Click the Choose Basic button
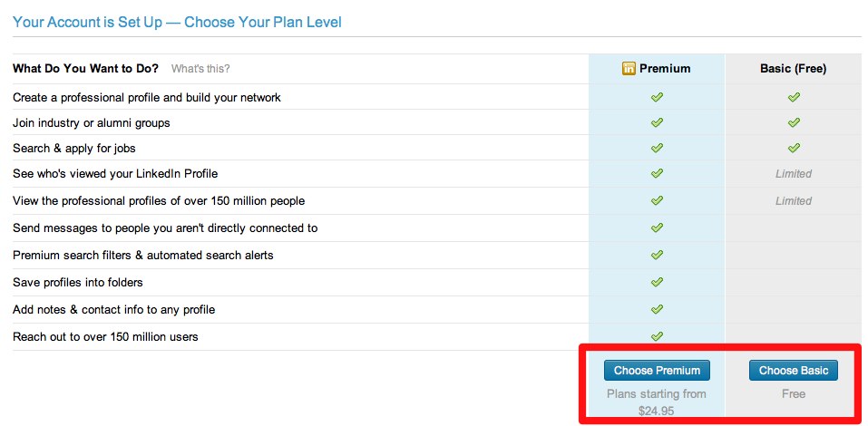 (x=794, y=370)
